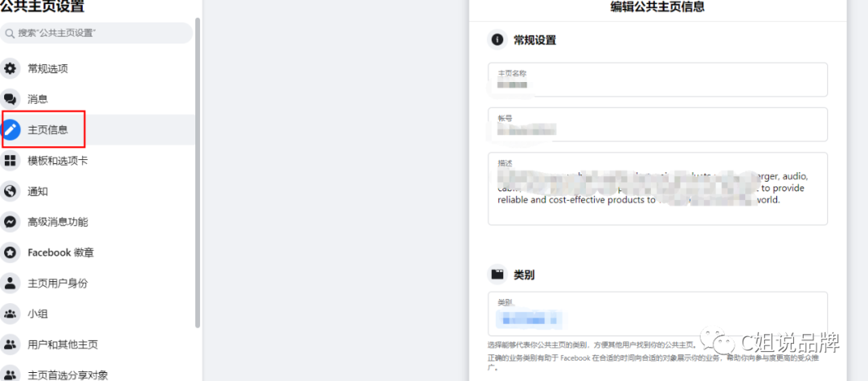Click the gear icon for 常规选项
868x381 pixels.
pos(10,69)
